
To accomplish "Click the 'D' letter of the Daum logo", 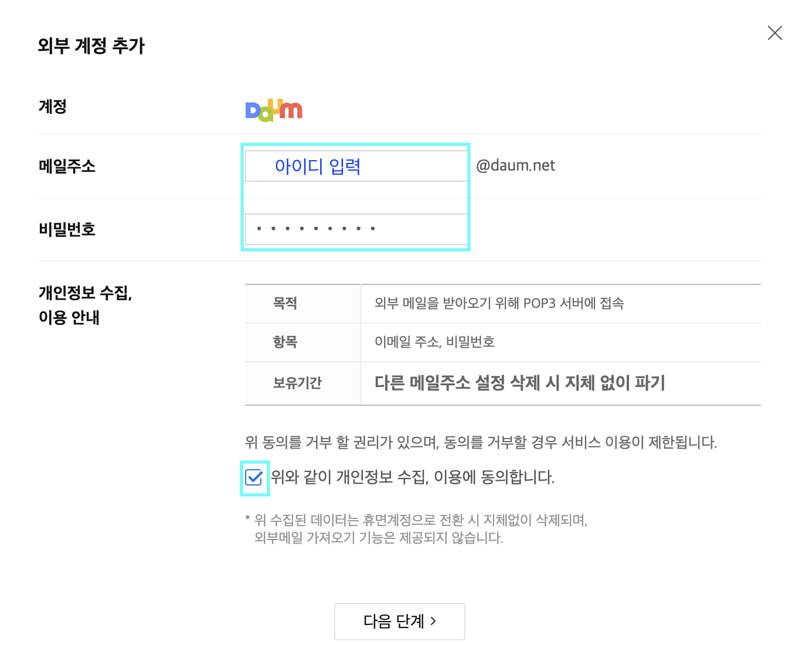I will pos(253,110).
